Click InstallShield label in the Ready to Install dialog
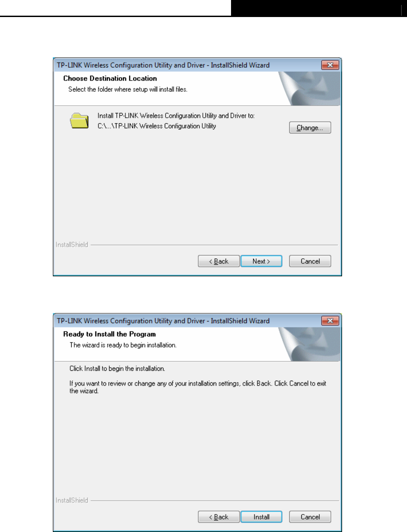This screenshot has height=532, width=407. click(x=72, y=500)
